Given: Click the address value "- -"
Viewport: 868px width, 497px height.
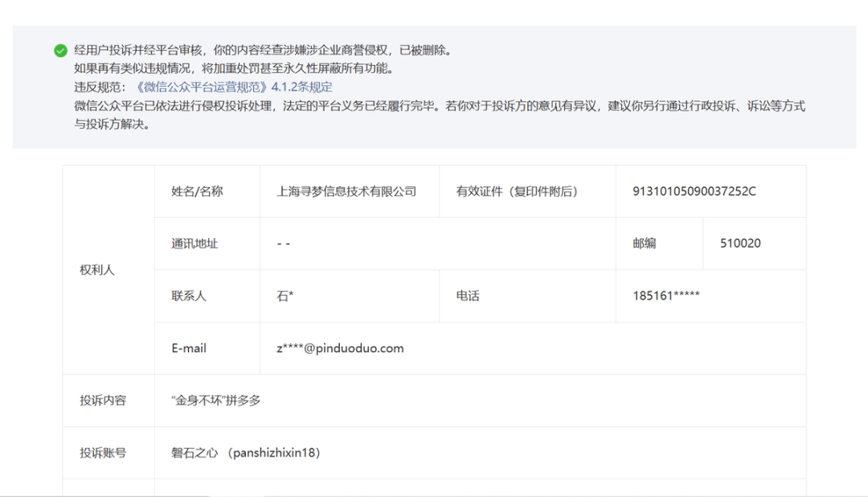Looking at the screenshot, I should [284, 244].
